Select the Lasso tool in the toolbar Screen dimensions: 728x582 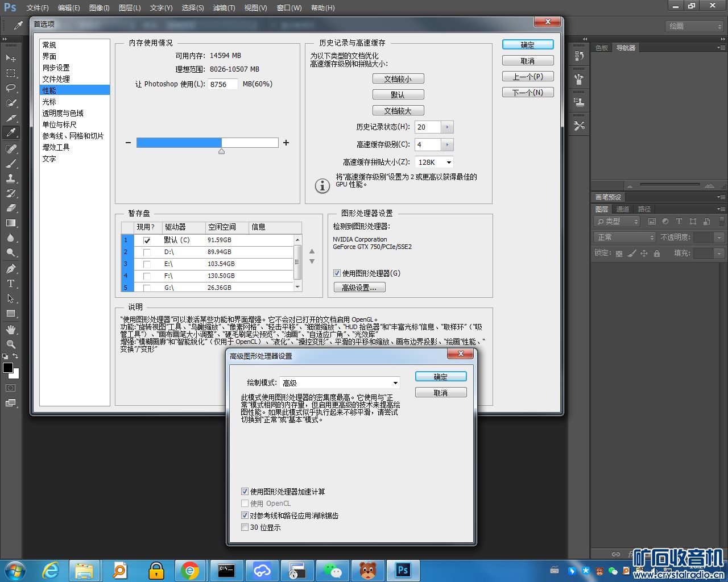click(11, 88)
